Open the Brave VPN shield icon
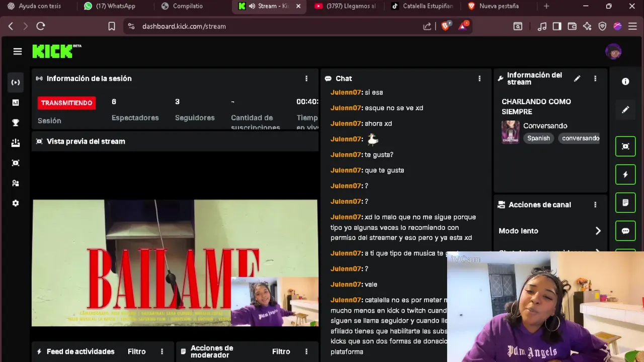The width and height of the screenshot is (644, 362). coord(602,26)
